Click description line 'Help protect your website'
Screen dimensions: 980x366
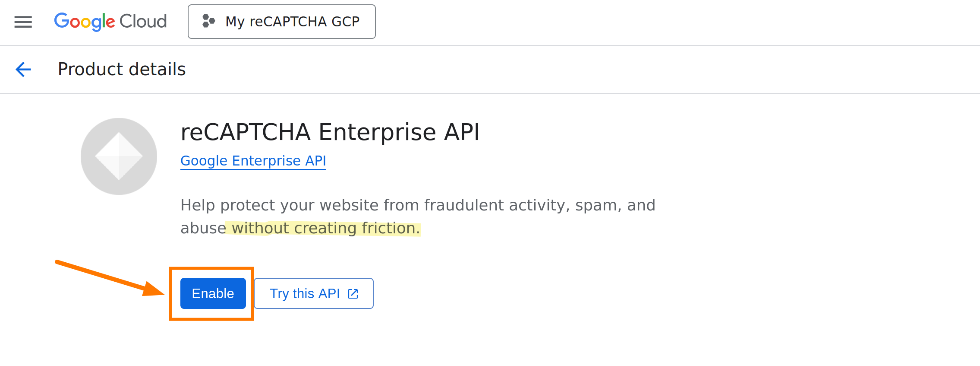click(x=417, y=205)
